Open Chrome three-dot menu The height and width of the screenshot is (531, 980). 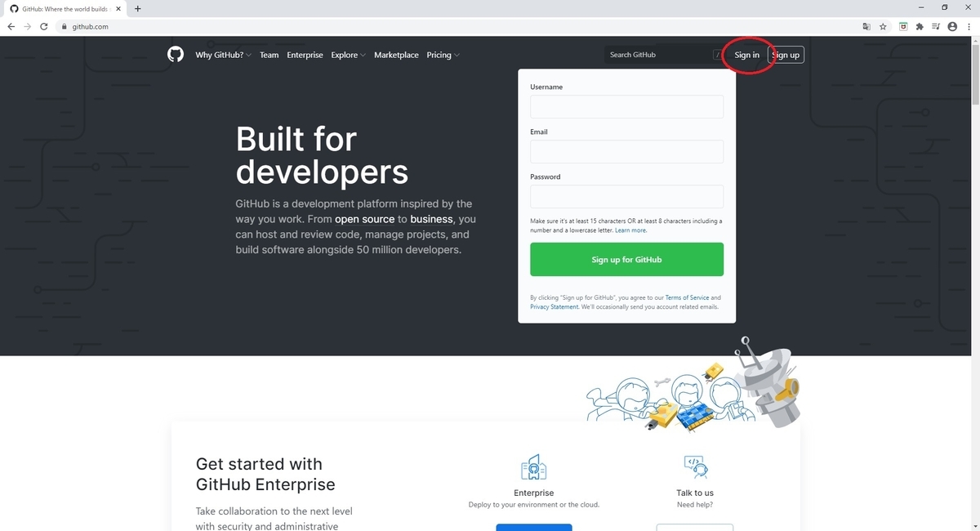[x=968, y=26]
